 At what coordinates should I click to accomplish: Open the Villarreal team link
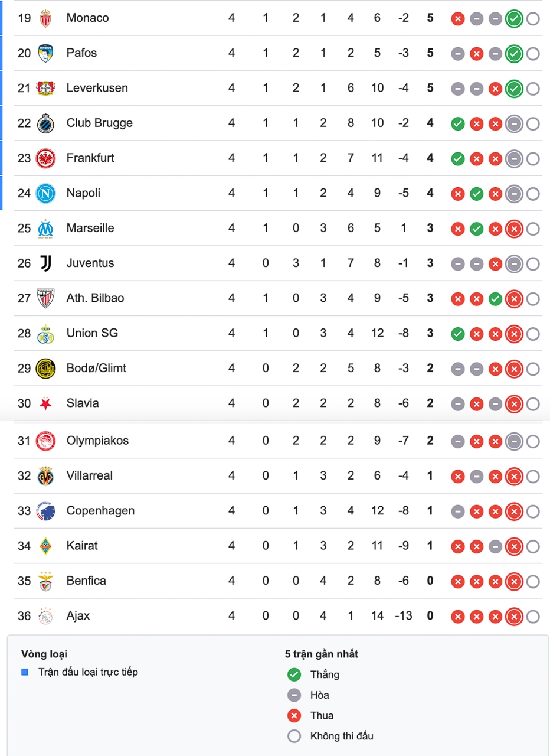tap(89, 475)
